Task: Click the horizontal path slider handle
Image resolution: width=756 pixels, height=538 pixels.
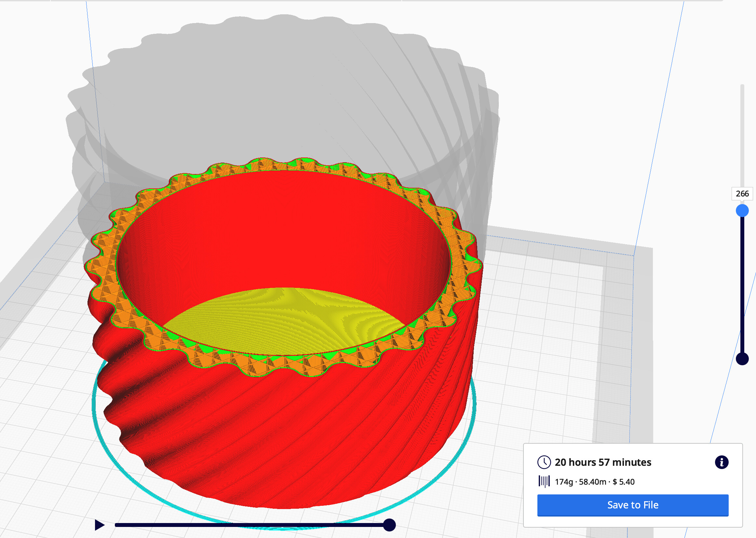Action: pos(389,525)
